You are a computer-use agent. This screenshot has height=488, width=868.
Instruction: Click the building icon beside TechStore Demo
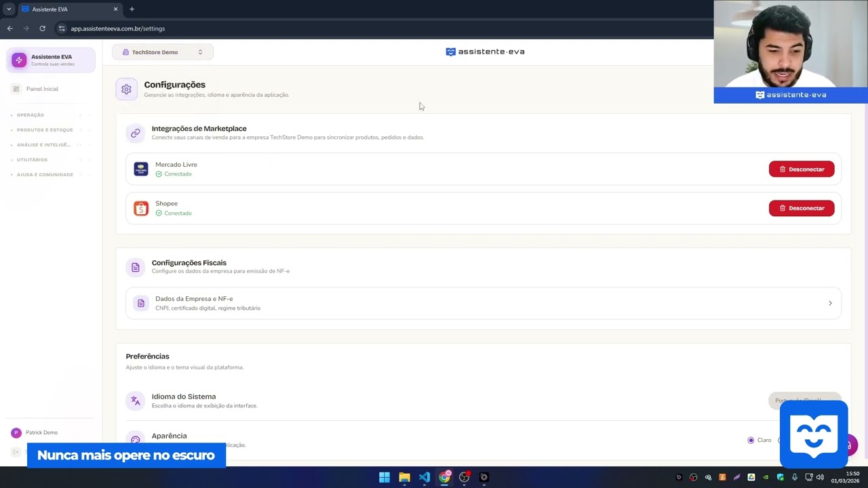(125, 52)
